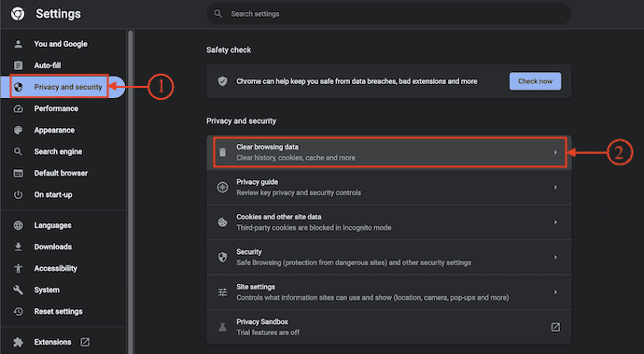Screen dimensions: 644x354
Task: Click the shield icon in the Security row
Action: click(222, 257)
